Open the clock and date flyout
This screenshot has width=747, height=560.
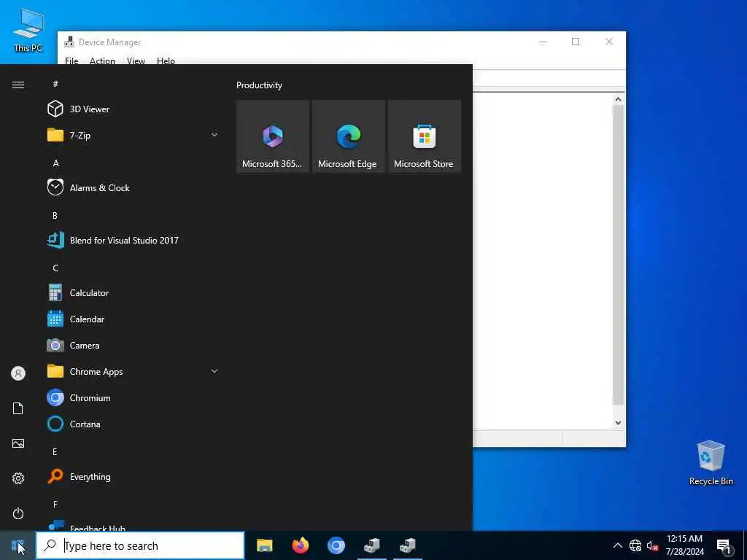(x=684, y=545)
